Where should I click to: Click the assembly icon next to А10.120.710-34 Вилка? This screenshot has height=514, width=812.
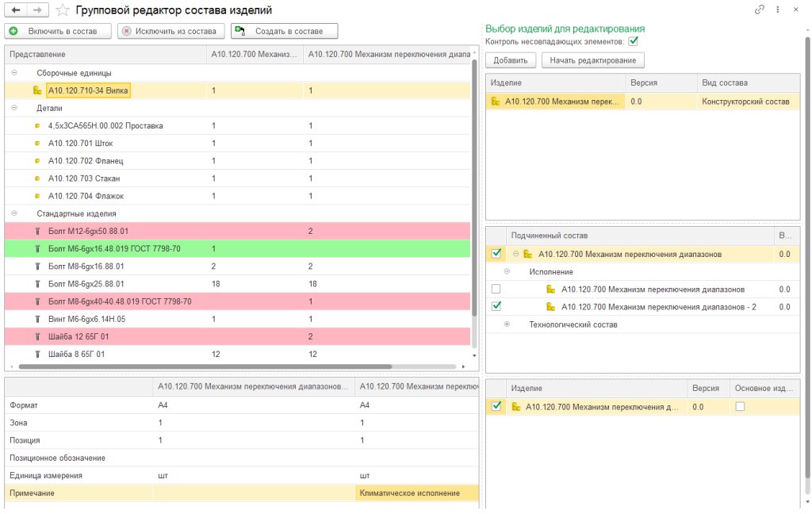tap(37, 90)
